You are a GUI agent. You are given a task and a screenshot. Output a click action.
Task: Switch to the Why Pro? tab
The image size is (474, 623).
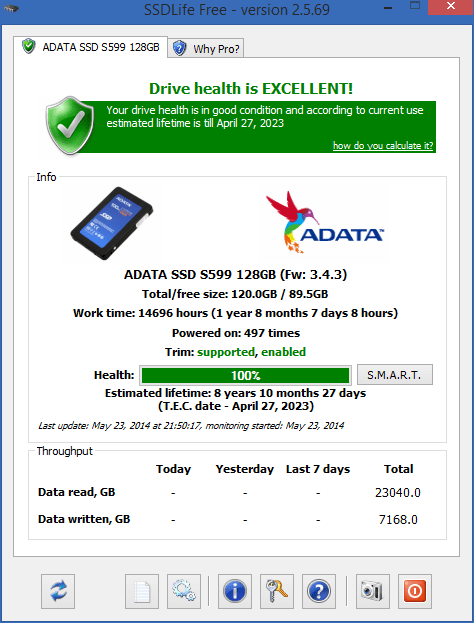pyautogui.click(x=206, y=48)
